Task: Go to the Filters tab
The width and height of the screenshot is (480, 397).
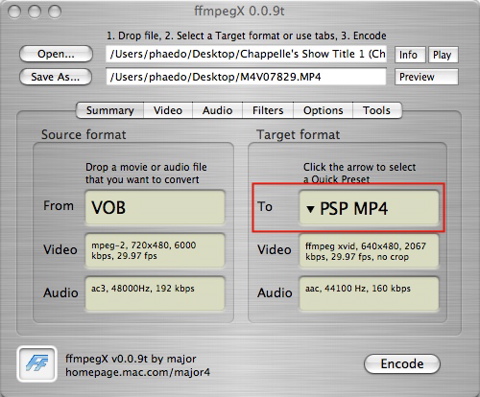Action: pos(268,110)
